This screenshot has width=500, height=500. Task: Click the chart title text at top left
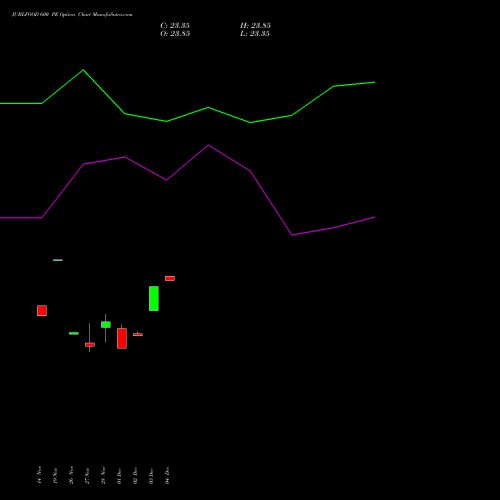click(72, 15)
